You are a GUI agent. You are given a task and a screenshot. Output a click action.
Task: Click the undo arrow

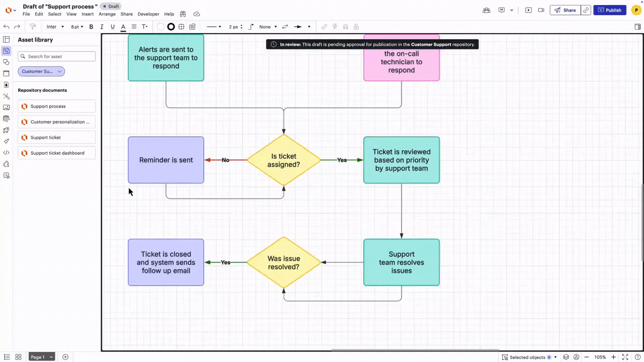click(6, 27)
